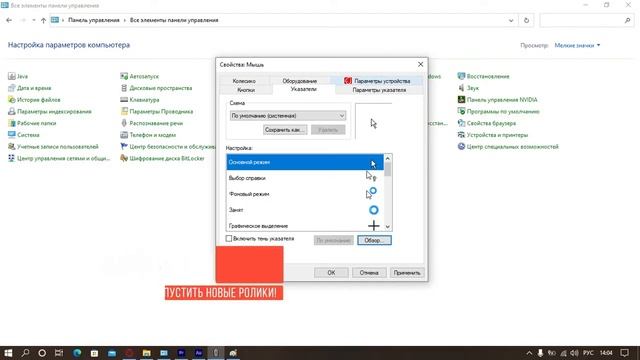Select Фоновый режим pointer row
Screen dimensions: 640x360
click(305, 194)
